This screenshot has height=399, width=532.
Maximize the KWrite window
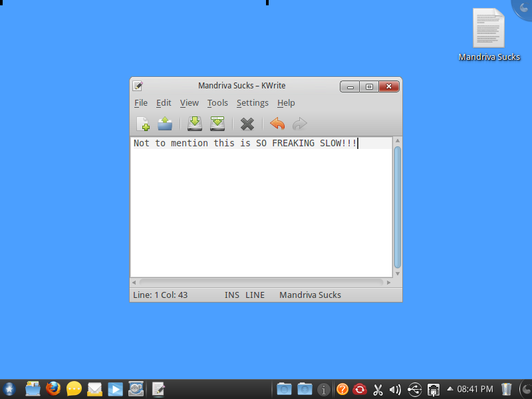[369, 86]
